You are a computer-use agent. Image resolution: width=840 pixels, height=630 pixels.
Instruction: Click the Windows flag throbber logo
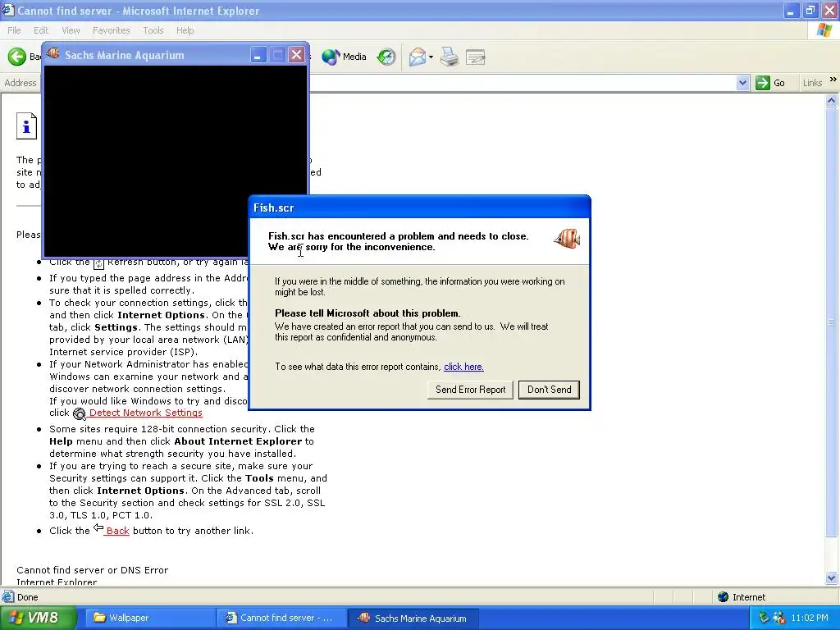coord(824,30)
